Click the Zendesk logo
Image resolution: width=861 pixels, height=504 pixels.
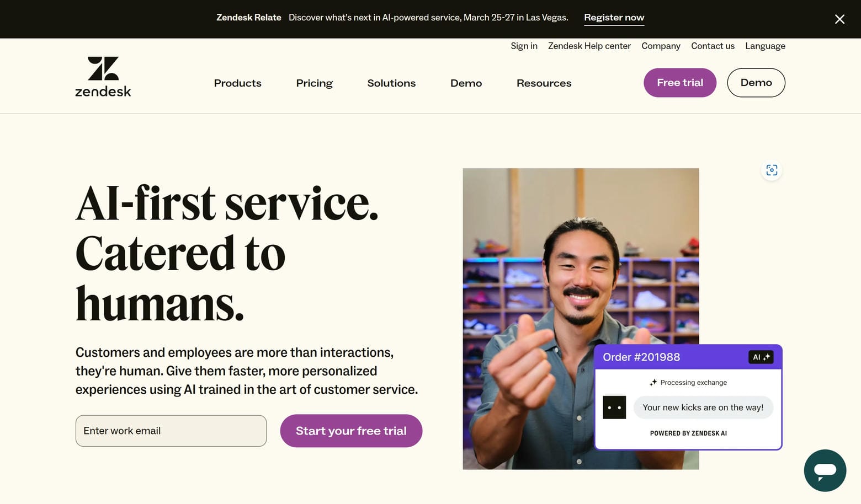tap(103, 77)
